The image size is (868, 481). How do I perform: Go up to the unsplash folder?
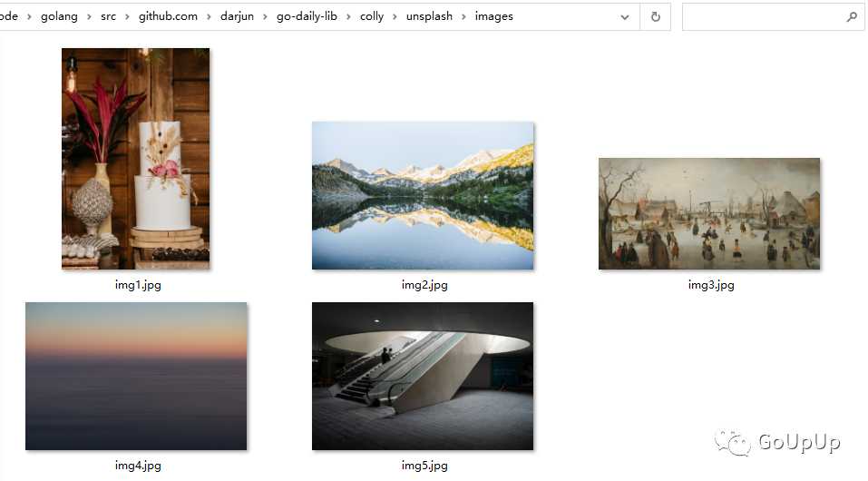tap(429, 16)
